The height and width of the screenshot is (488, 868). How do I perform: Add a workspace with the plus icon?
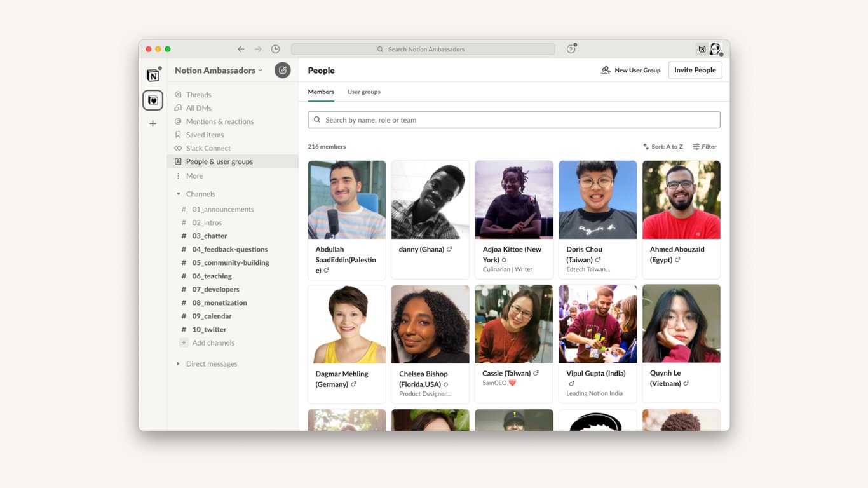coord(153,123)
